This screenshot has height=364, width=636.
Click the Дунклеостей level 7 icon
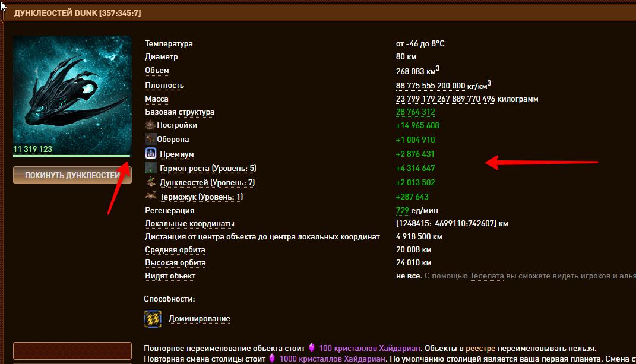click(151, 182)
